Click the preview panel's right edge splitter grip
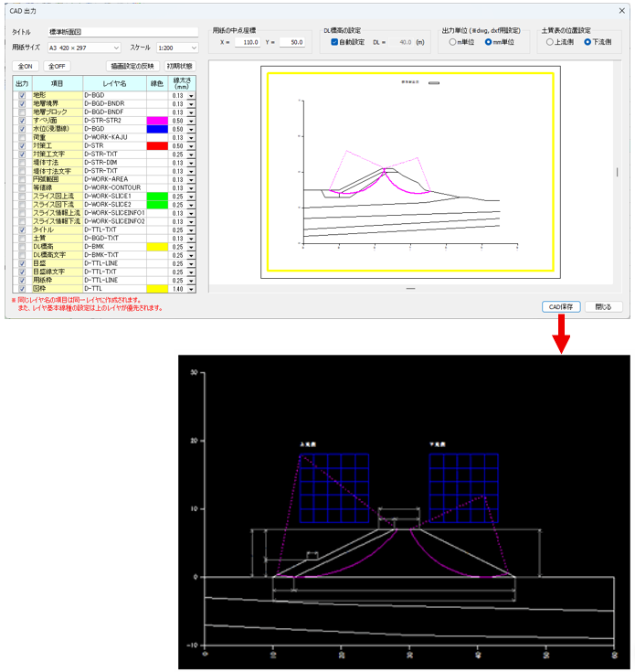Screen dimensions: 635x672 tap(617, 172)
